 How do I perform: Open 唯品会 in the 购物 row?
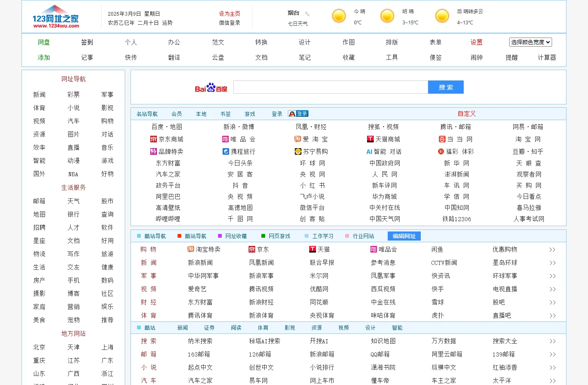(384, 249)
